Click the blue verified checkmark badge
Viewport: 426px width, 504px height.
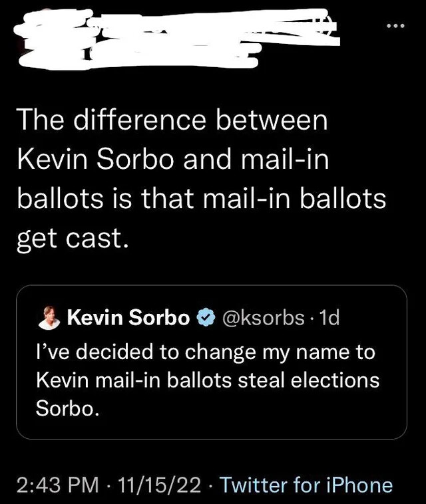205,318
